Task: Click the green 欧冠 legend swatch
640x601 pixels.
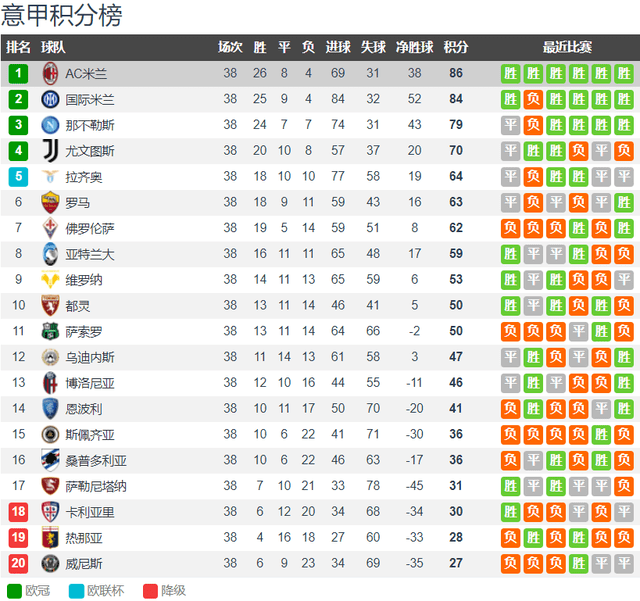Action: (14, 591)
